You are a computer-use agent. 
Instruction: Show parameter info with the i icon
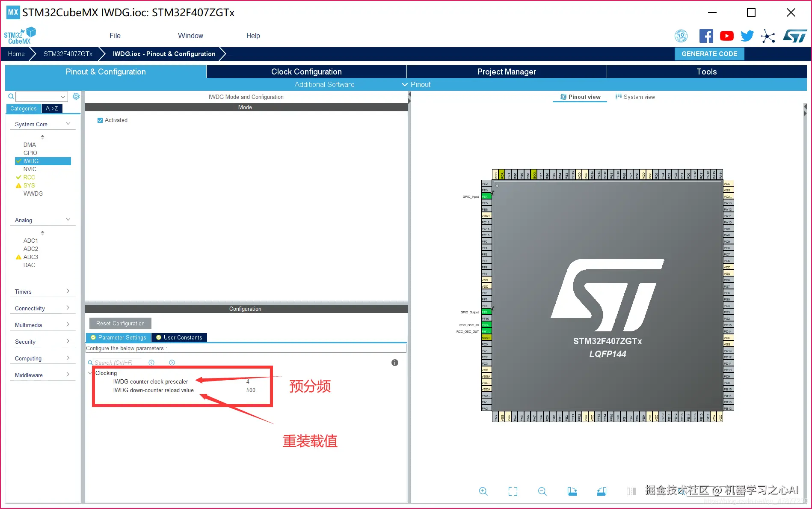[x=395, y=363]
